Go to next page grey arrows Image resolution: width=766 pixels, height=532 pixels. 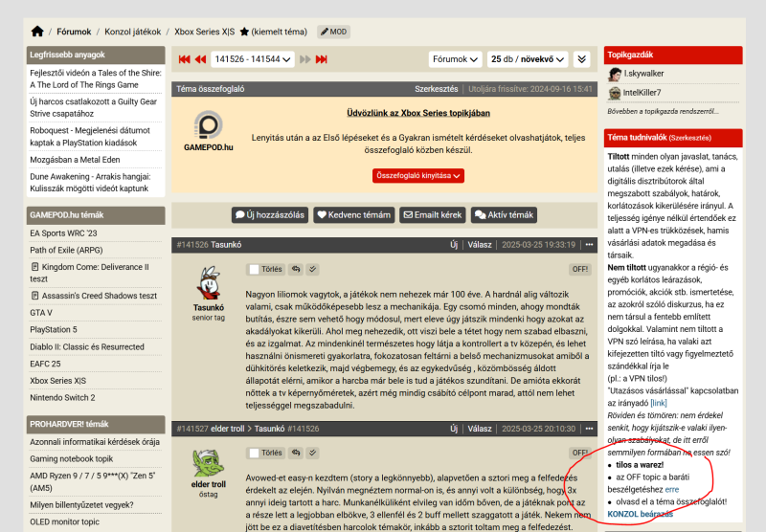coord(305,59)
